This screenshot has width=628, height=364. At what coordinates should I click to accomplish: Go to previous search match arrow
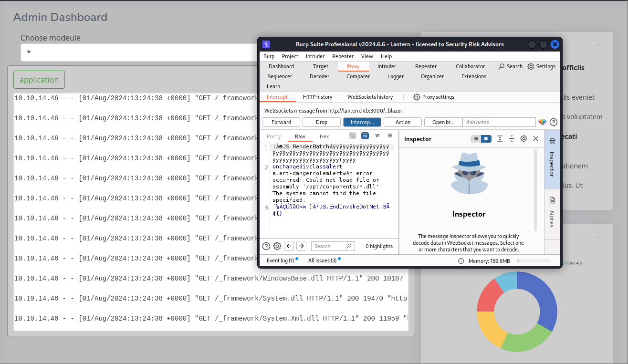tap(289, 246)
